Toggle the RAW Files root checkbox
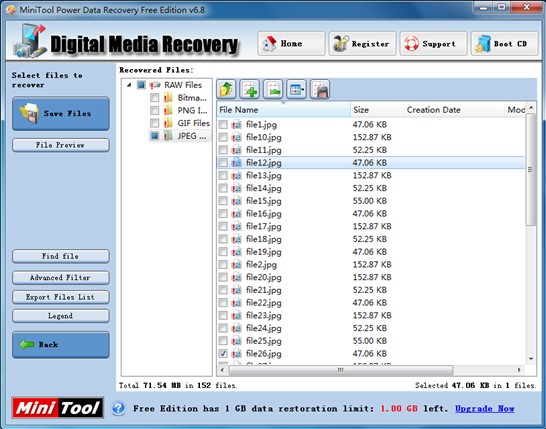The height and width of the screenshot is (429, 546). click(x=141, y=85)
